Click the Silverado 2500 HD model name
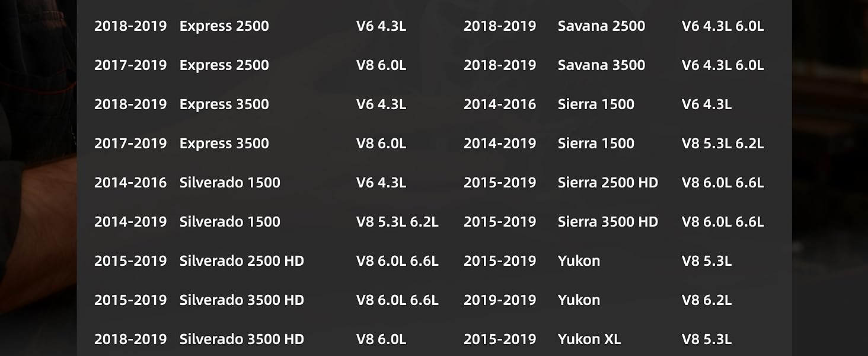The height and width of the screenshot is (356, 868). coord(241,261)
